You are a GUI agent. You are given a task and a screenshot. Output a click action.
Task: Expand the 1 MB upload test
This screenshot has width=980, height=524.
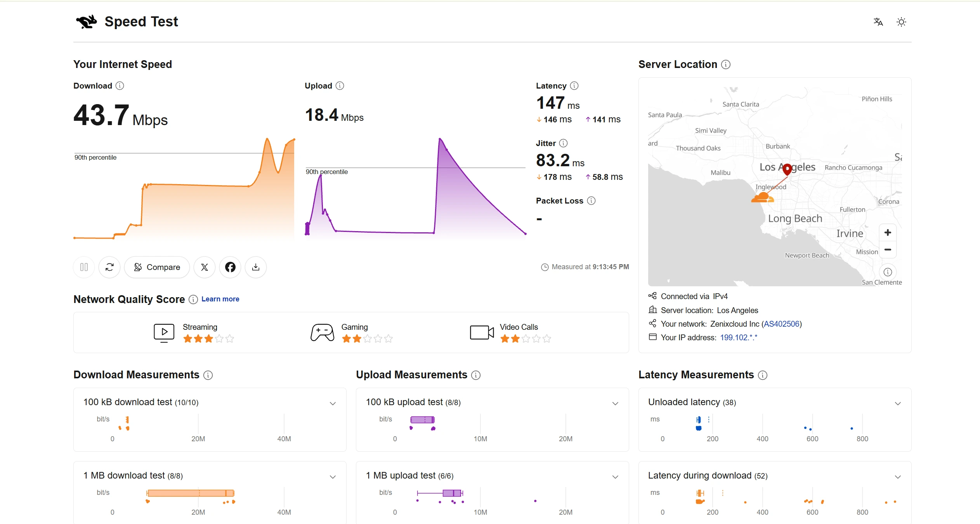point(615,477)
